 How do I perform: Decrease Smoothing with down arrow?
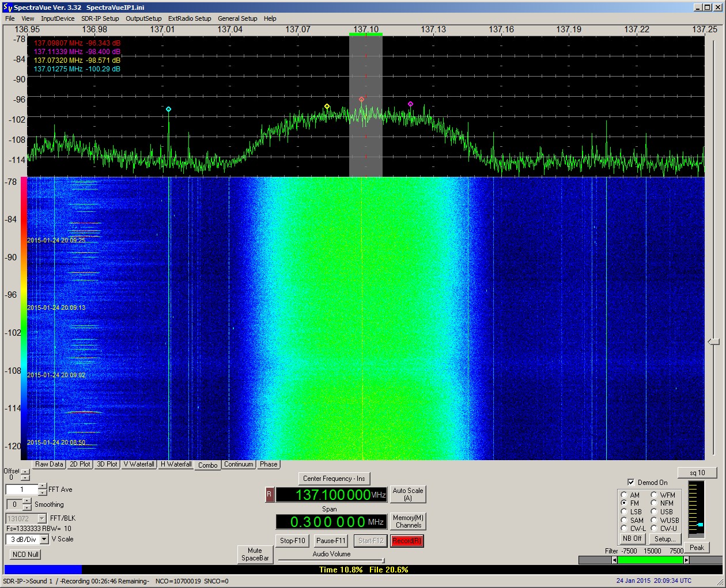pos(27,508)
